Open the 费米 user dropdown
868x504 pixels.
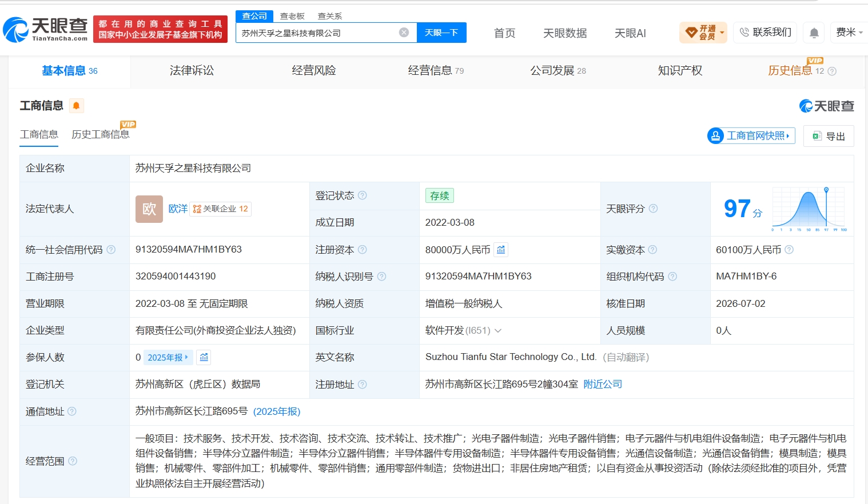[x=849, y=33]
